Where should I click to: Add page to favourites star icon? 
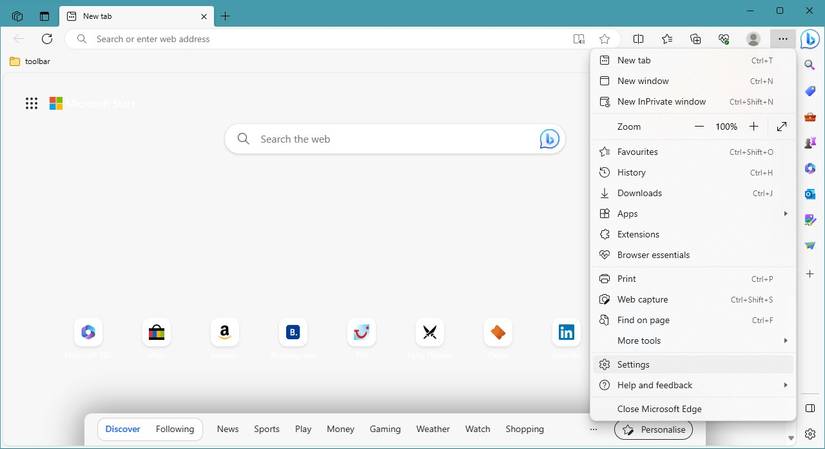[x=604, y=39]
